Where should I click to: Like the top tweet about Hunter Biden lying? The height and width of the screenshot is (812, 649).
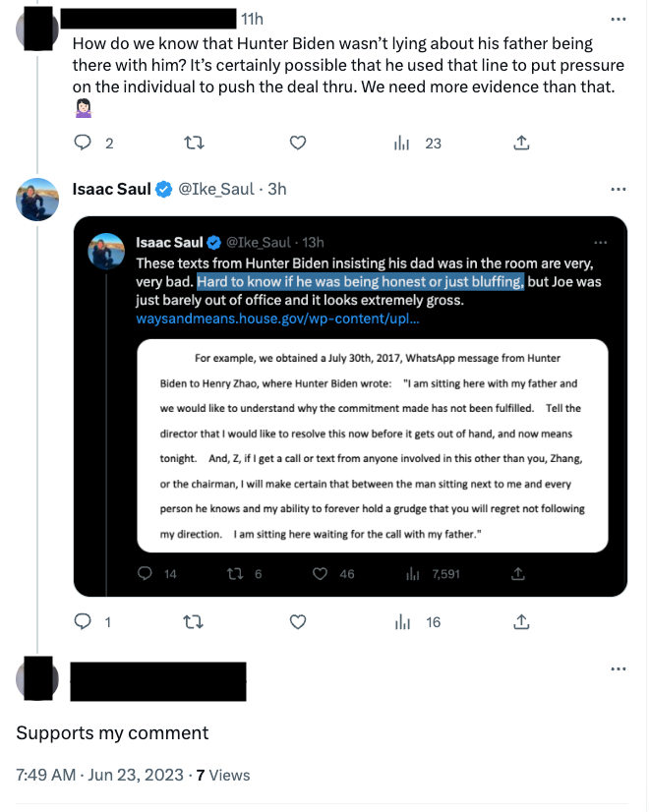pos(298,143)
